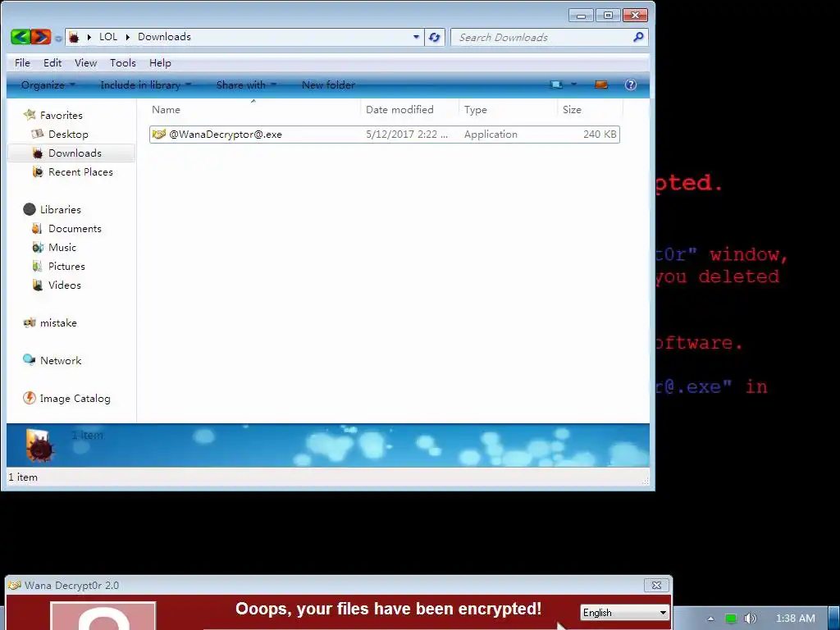
Task: Open the Tools menu
Action: coord(123,62)
